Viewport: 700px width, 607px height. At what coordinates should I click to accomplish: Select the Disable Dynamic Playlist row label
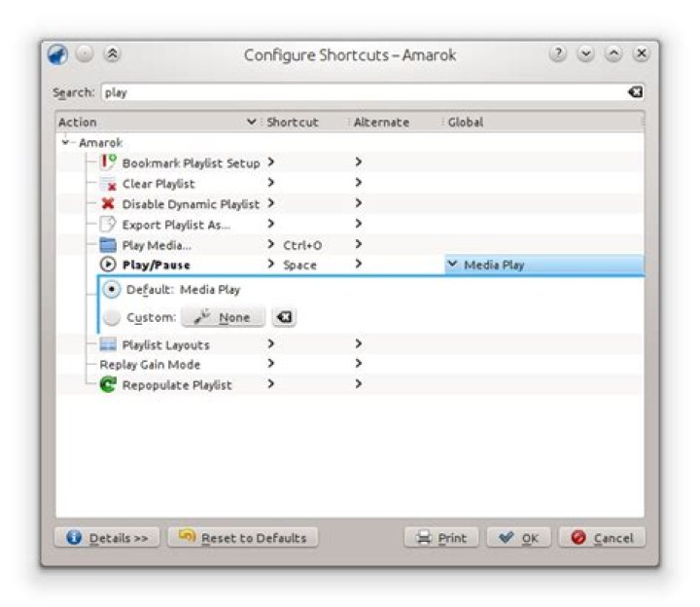(191, 204)
